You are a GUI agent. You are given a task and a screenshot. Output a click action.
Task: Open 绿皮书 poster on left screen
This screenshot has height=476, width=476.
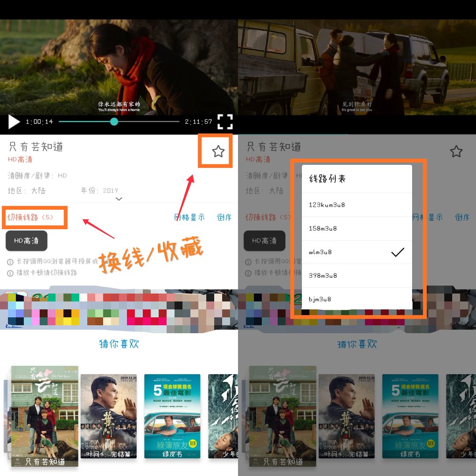[x=172, y=416]
